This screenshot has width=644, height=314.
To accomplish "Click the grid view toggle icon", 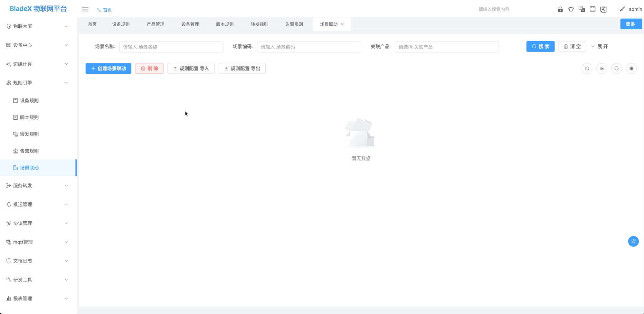I will 631,69.
